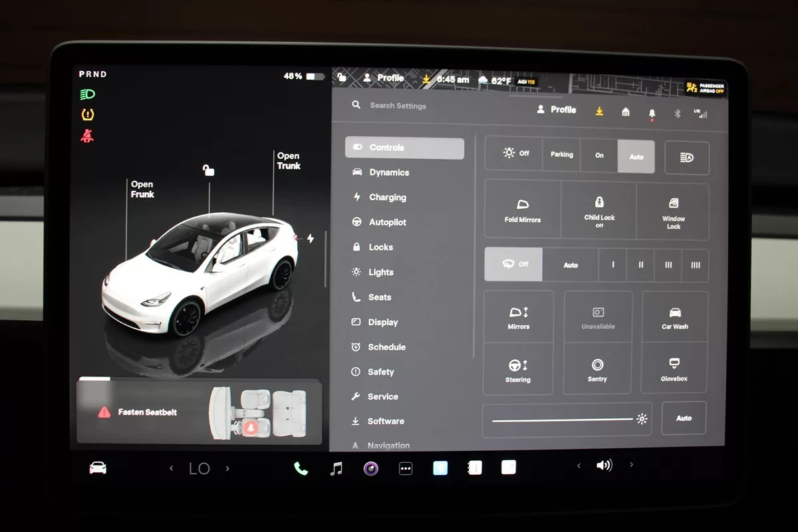Open the Profile dropdown in settings header
Image resolution: width=798 pixels, height=532 pixels.
click(557, 110)
